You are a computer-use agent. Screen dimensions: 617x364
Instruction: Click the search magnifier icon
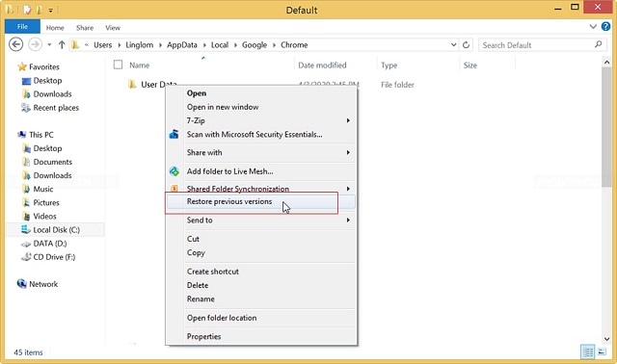[x=598, y=44]
